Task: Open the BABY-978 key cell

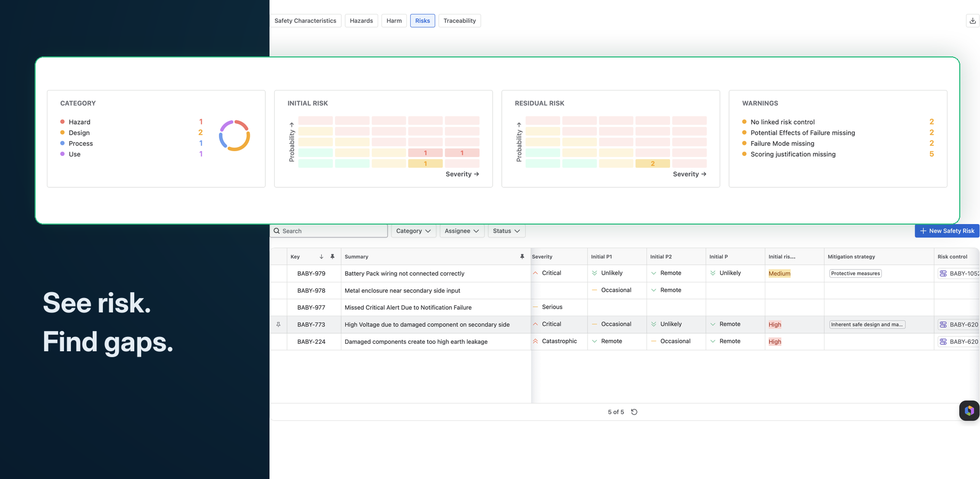Action: click(314, 291)
